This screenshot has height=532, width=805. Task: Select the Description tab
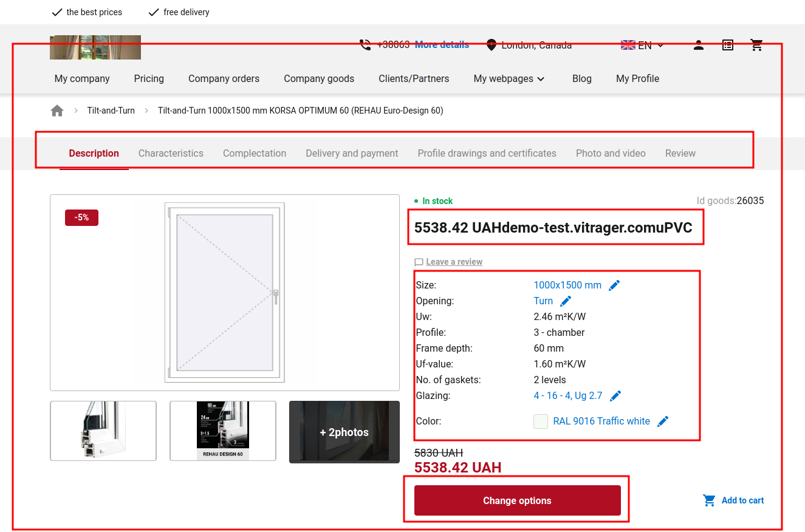pyautogui.click(x=94, y=153)
